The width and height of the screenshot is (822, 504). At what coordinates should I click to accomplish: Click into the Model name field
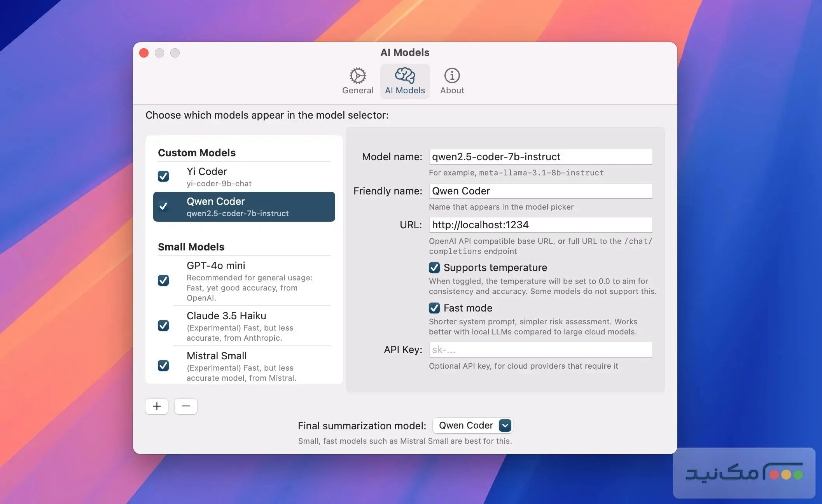click(540, 157)
